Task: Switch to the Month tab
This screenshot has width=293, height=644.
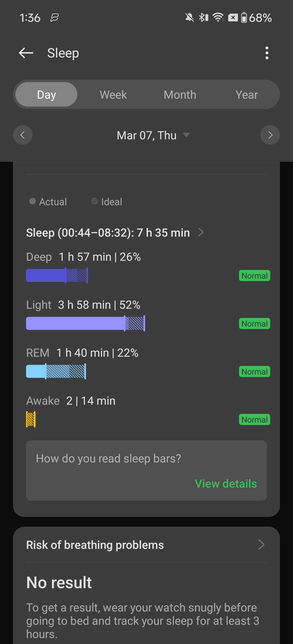Action: click(x=180, y=95)
